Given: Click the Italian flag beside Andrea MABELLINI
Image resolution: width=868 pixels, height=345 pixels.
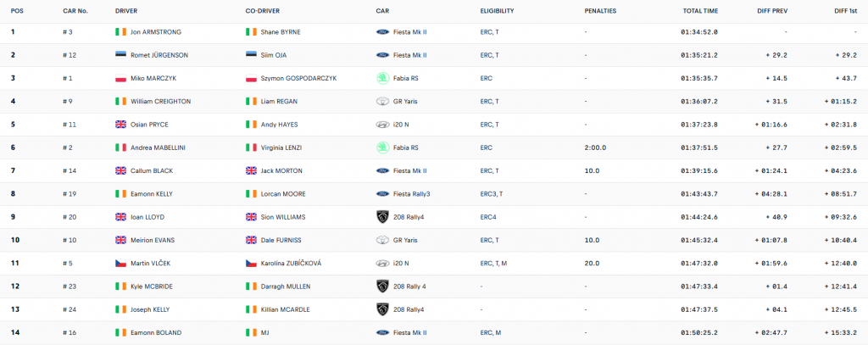Looking at the screenshot, I should (120, 147).
